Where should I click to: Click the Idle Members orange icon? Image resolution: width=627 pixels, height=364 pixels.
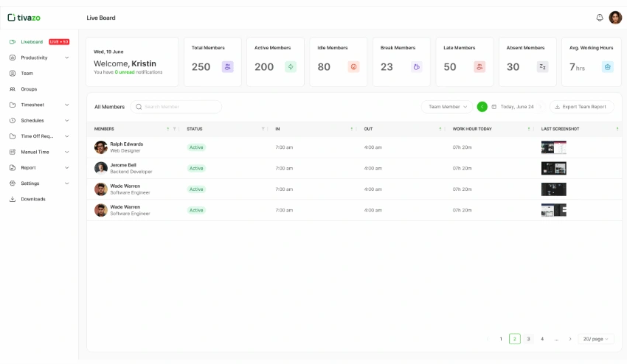coord(353,67)
